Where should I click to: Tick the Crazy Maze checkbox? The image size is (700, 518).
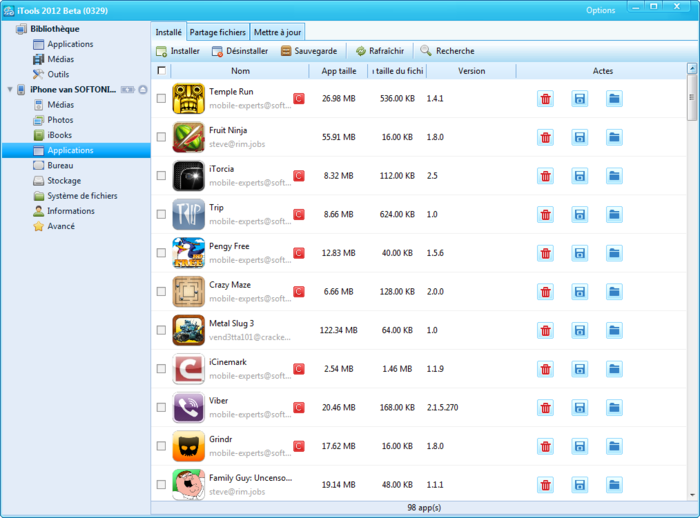pos(161,292)
